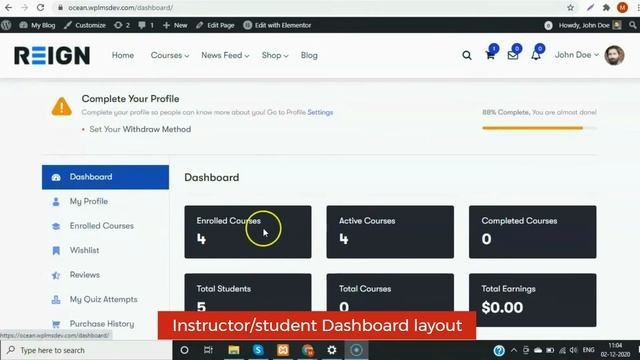Open the shopping cart icon
The image size is (640, 360).
click(490, 55)
